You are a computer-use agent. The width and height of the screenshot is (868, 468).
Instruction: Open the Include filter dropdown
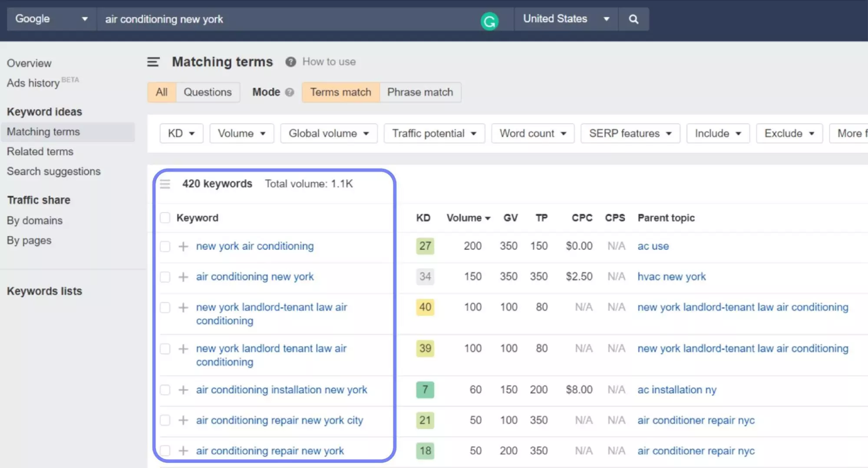[x=718, y=133]
